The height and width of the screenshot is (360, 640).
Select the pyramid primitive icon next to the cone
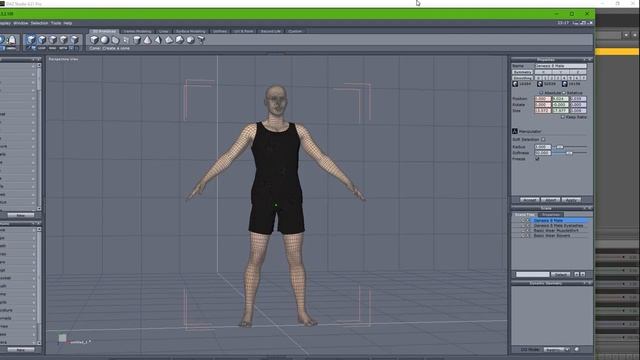coord(158,40)
